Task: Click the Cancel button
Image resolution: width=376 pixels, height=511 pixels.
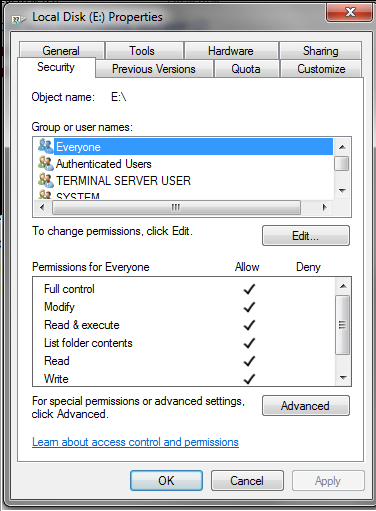Action: coord(247,481)
